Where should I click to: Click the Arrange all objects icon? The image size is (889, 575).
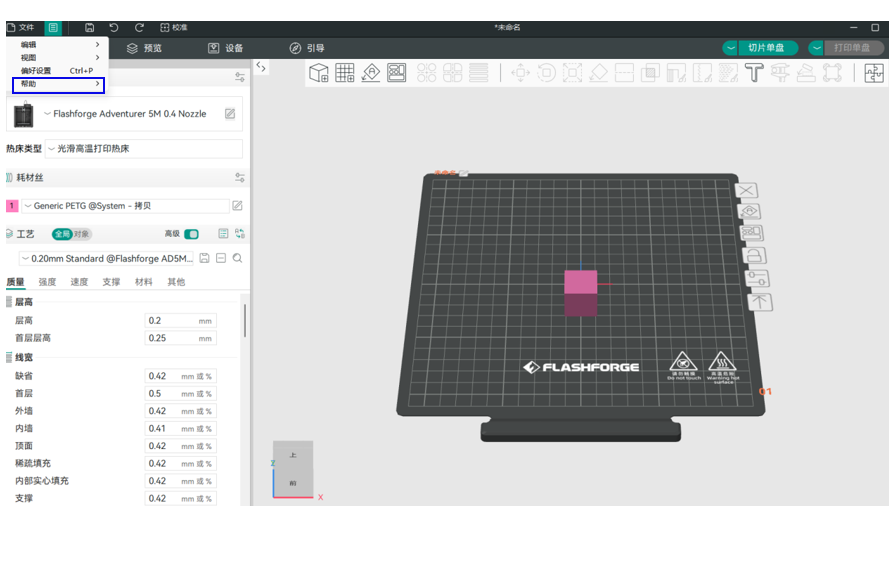click(397, 73)
